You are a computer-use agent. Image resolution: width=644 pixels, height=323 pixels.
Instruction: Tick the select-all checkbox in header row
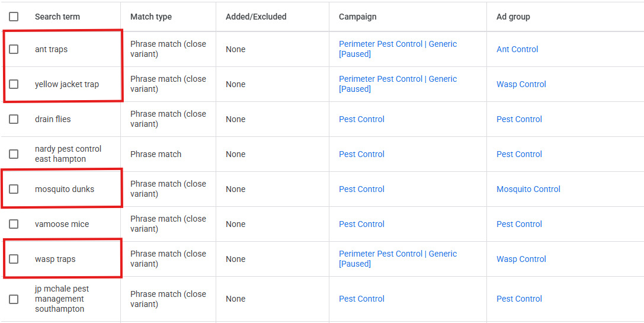click(x=14, y=17)
